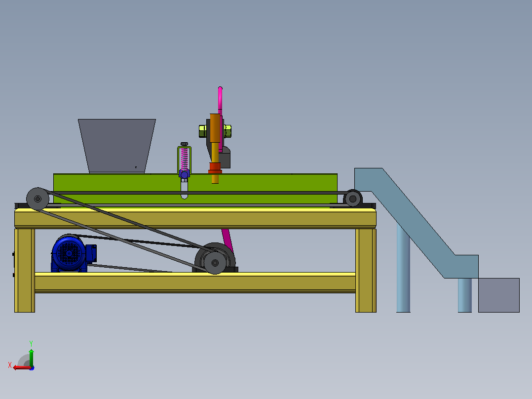Select the large left belt pulley
The image size is (532, 399).
(x=38, y=199)
